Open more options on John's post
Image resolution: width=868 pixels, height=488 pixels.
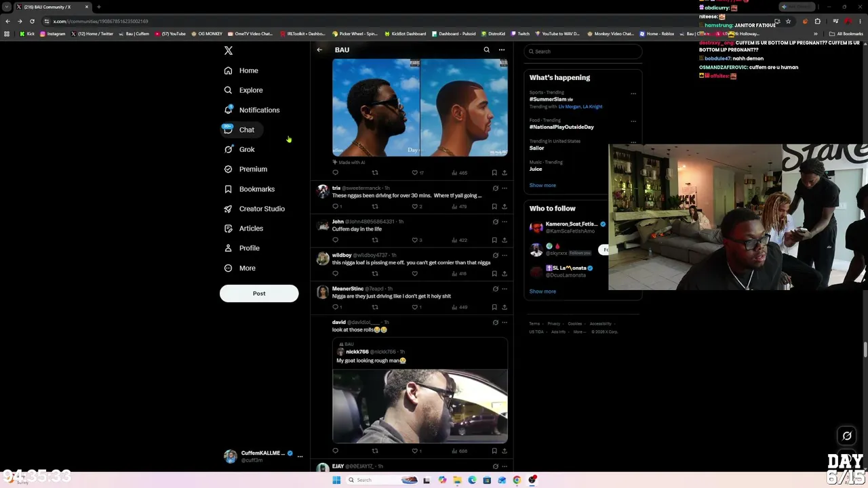pos(504,222)
